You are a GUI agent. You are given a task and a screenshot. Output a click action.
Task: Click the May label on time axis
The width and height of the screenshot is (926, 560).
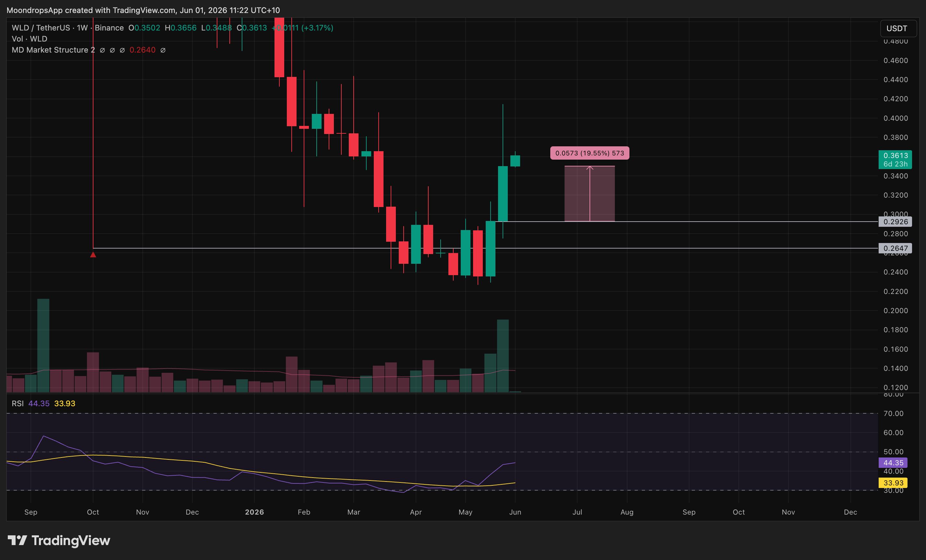[465, 512]
